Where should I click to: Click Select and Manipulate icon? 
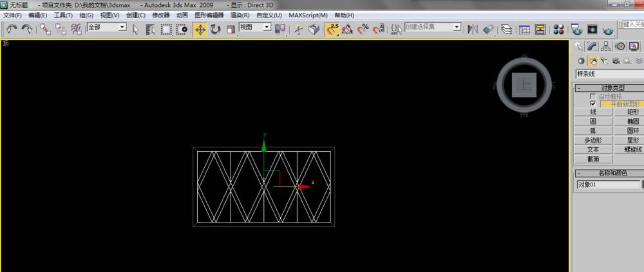tap(299, 29)
